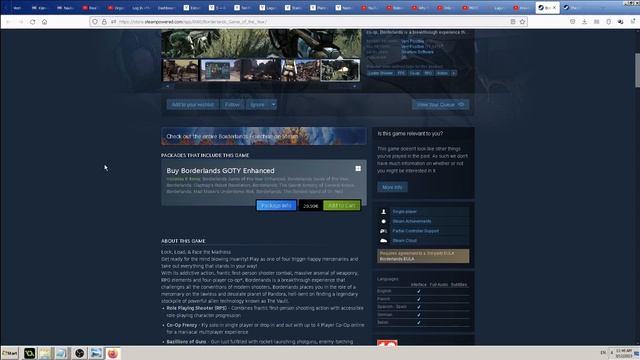Click the Steam Achievements icon
Screen dimensions: 640x360
tap(383, 221)
